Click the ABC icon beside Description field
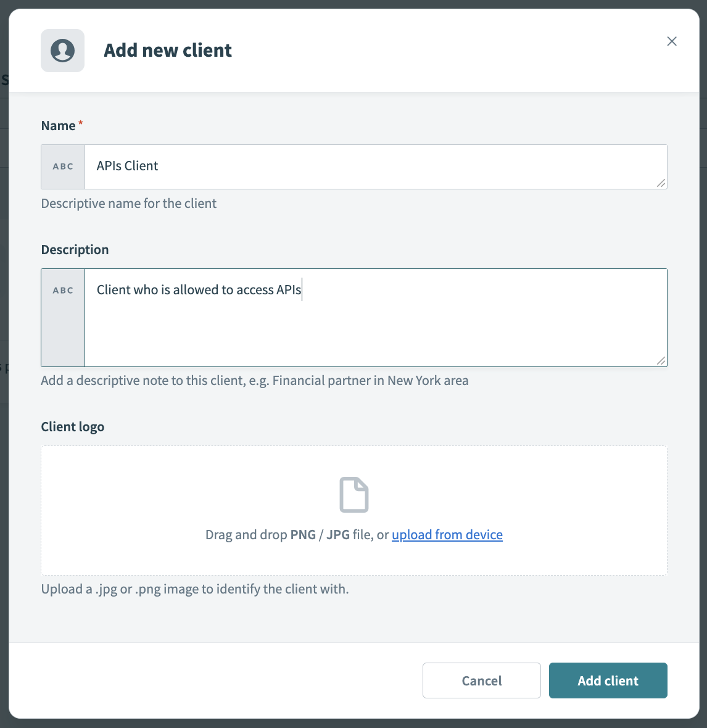Image resolution: width=707 pixels, height=728 pixels. coord(62,290)
